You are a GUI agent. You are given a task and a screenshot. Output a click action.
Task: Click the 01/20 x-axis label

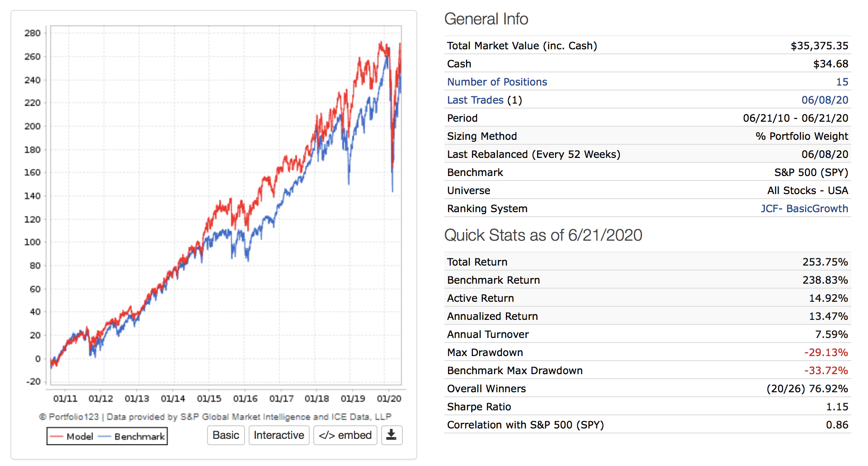click(389, 399)
